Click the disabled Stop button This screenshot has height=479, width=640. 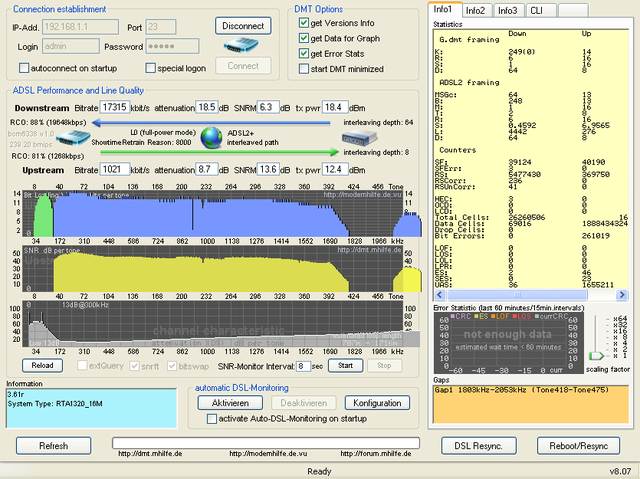click(384, 365)
